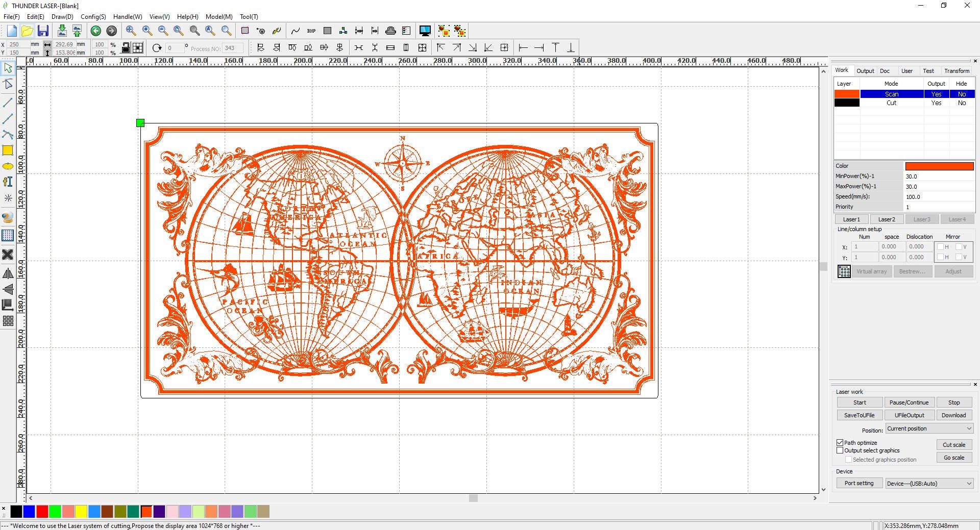Redo with the gray right arrow icon

tap(111, 31)
